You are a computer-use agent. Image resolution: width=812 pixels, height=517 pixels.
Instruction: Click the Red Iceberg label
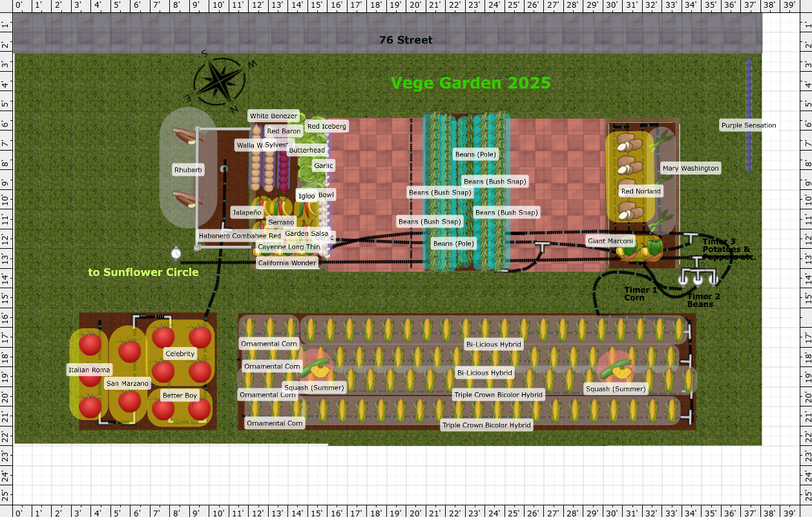point(327,126)
